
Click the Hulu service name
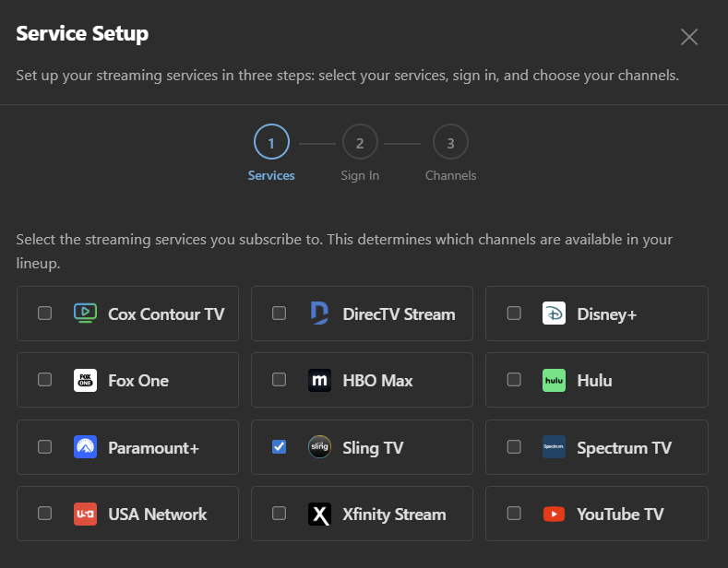(594, 381)
